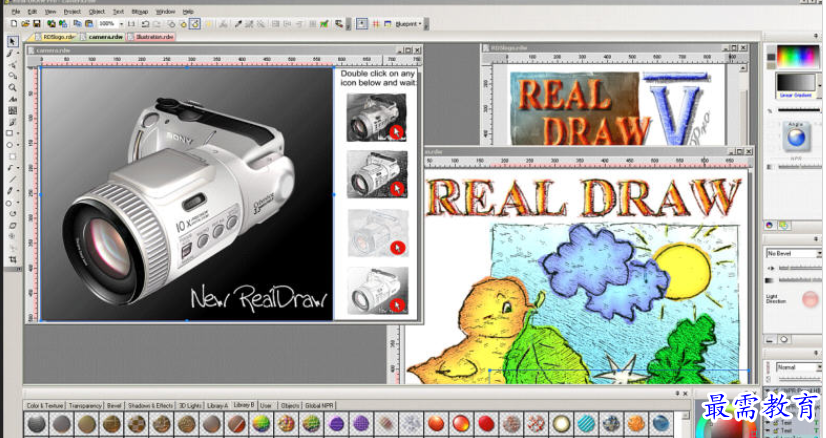826x438 pixels.
Task: Open the Window menu
Action: coord(165,11)
